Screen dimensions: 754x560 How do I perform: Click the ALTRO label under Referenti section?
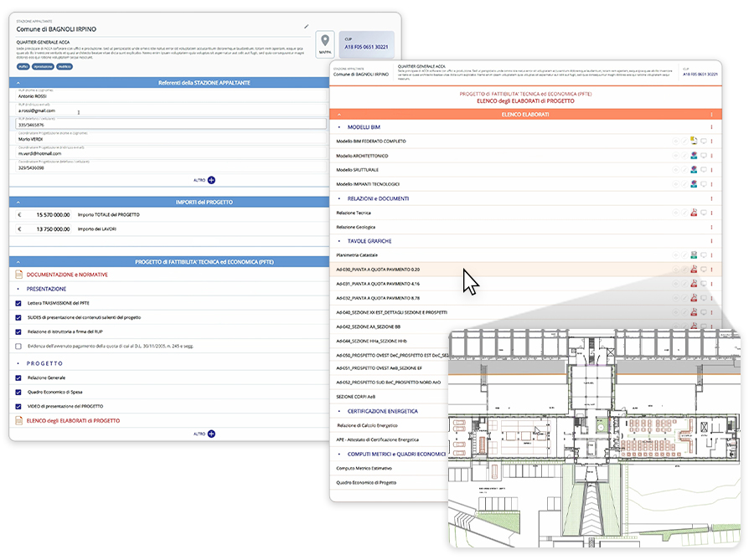coord(199,180)
